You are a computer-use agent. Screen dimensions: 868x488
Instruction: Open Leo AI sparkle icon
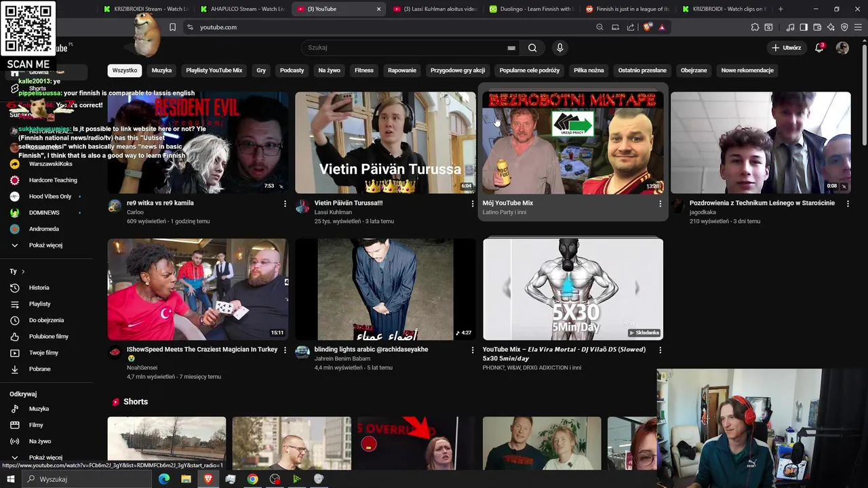coord(831,27)
